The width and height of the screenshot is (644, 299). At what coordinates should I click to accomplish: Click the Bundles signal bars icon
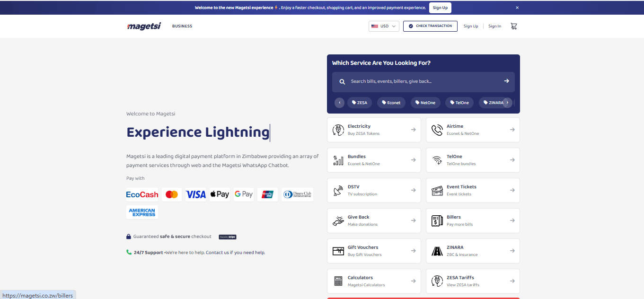(338, 160)
